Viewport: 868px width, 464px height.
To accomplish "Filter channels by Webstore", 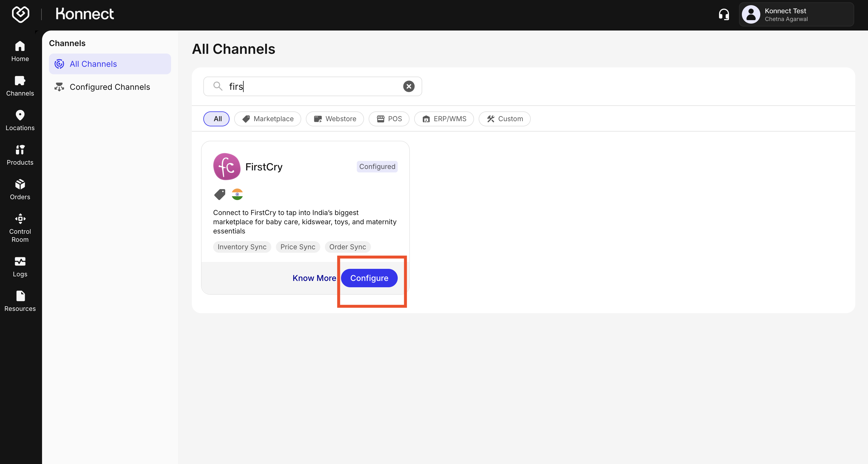I will coord(335,119).
